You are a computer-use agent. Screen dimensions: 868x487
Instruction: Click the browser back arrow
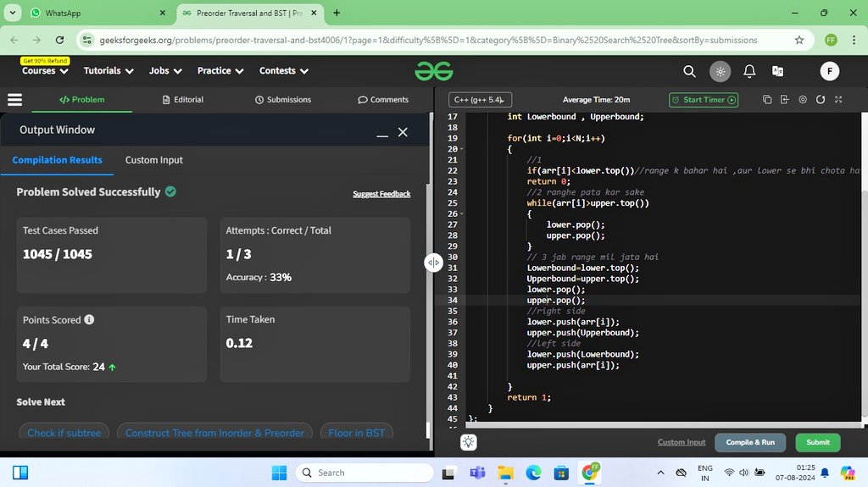coord(14,40)
